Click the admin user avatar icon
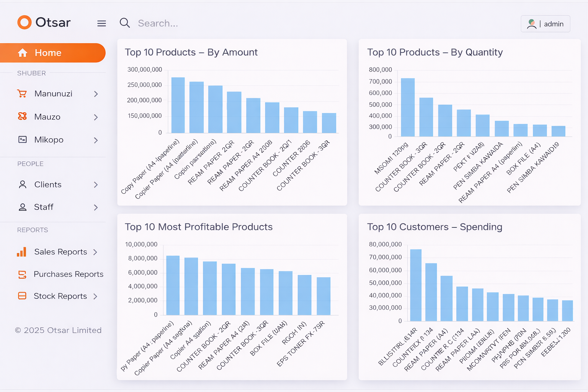 tap(531, 24)
